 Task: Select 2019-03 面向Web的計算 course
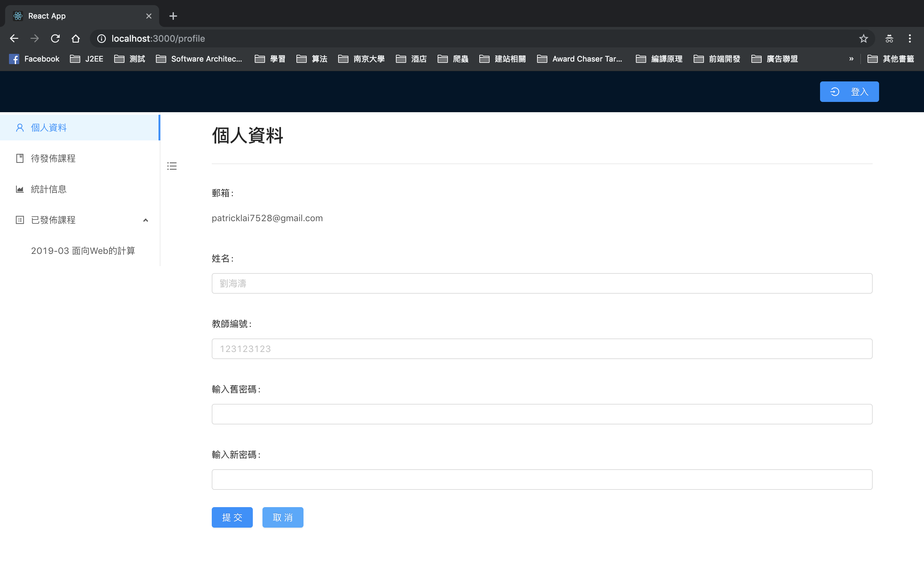[83, 251]
